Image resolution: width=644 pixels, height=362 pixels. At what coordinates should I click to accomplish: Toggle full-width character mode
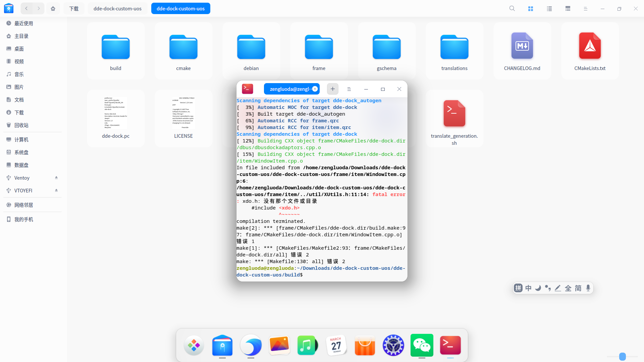[x=568, y=288]
